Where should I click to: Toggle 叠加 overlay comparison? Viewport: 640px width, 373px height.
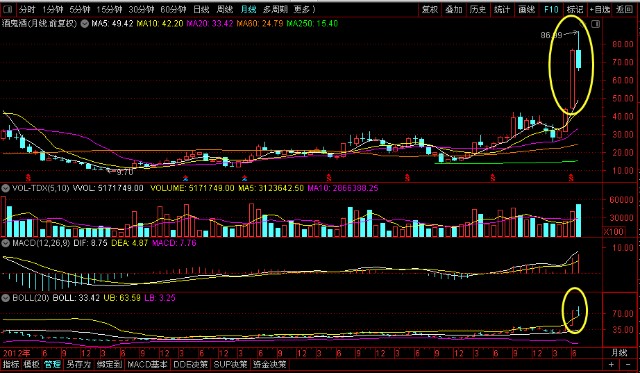click(x=453, y=9)
